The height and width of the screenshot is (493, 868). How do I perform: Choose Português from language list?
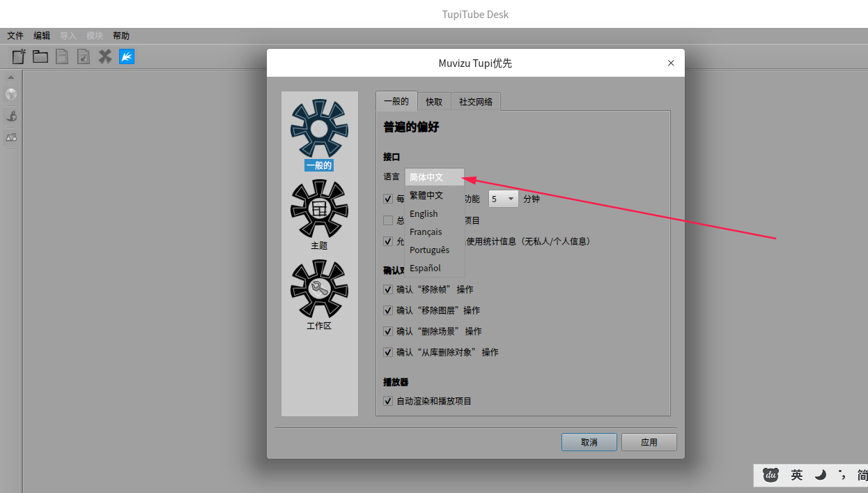[x=435, y=250]
